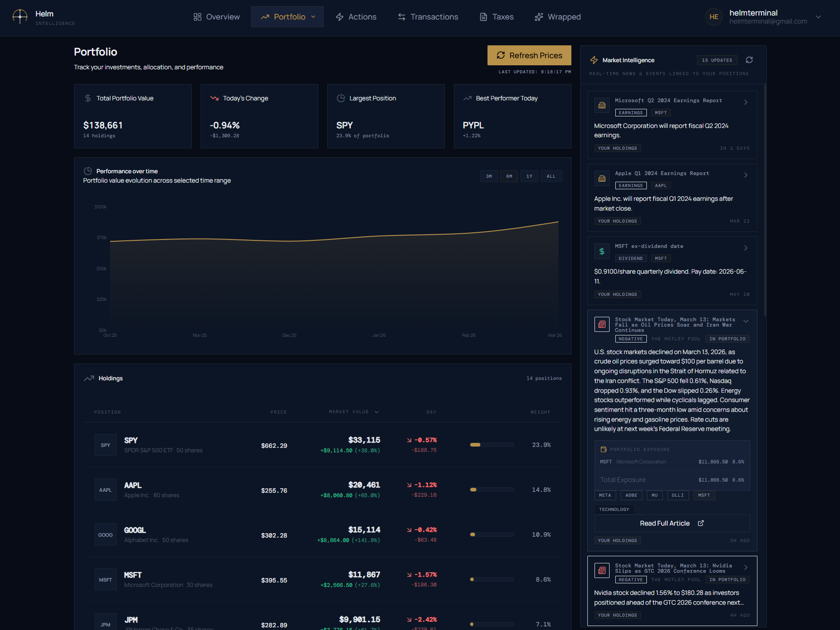Click the DIVIDEND tag on MSFT card
This screenshot has width=840, height=630.
click(x=631, y=259)
